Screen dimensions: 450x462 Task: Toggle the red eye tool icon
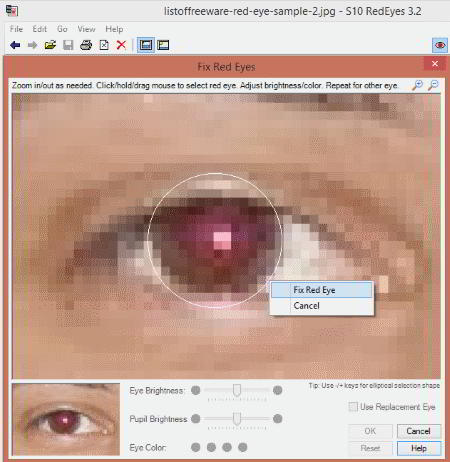coord(440,45)
